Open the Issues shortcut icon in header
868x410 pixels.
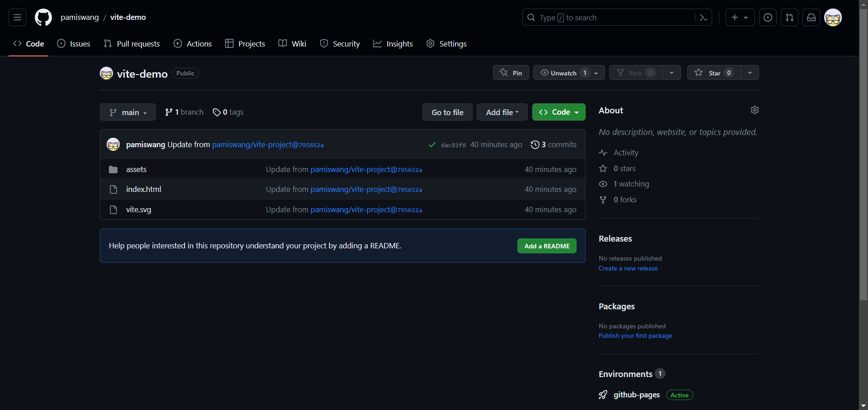768,18
